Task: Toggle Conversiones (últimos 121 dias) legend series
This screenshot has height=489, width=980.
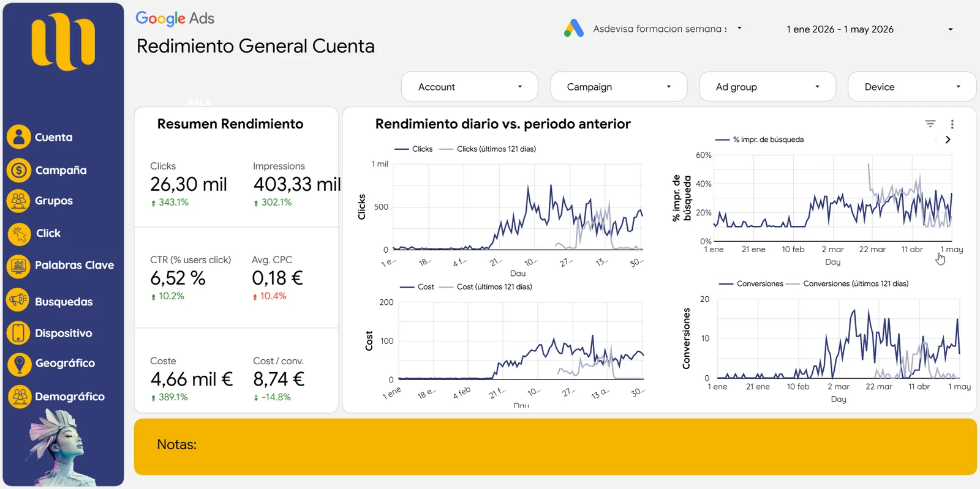Action: [x=847, y=283]
